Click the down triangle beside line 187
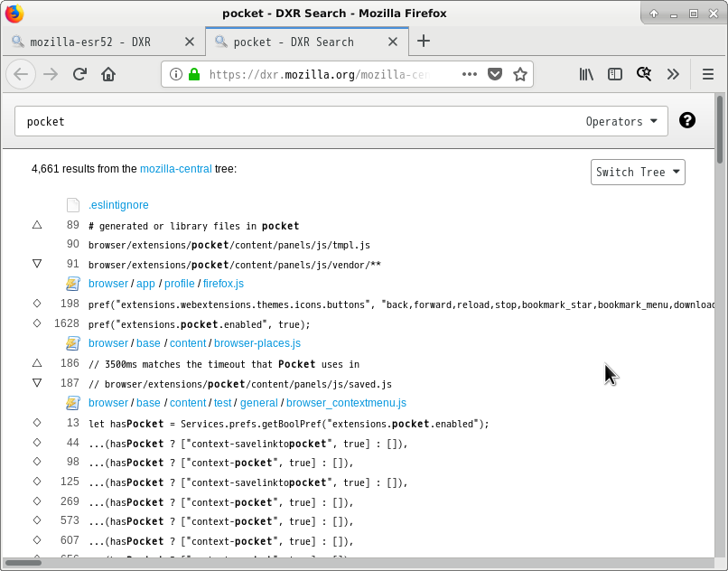 click(x=37, y=383)
